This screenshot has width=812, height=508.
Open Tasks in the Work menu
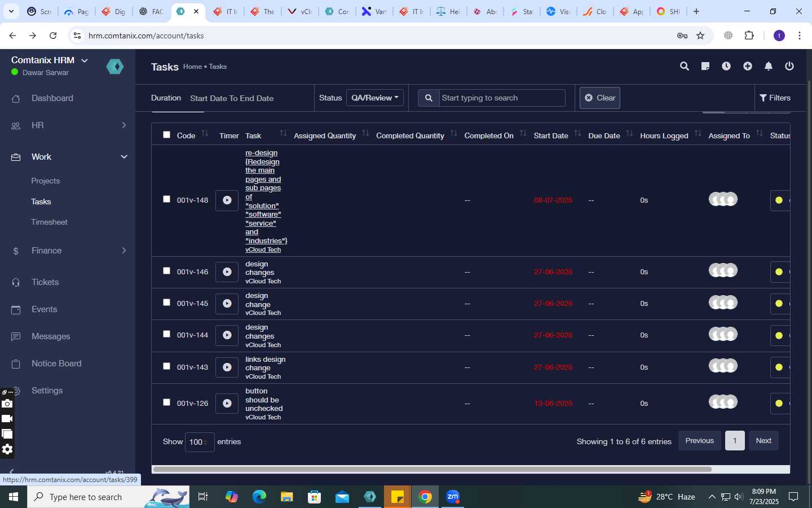tap(41, 202)
